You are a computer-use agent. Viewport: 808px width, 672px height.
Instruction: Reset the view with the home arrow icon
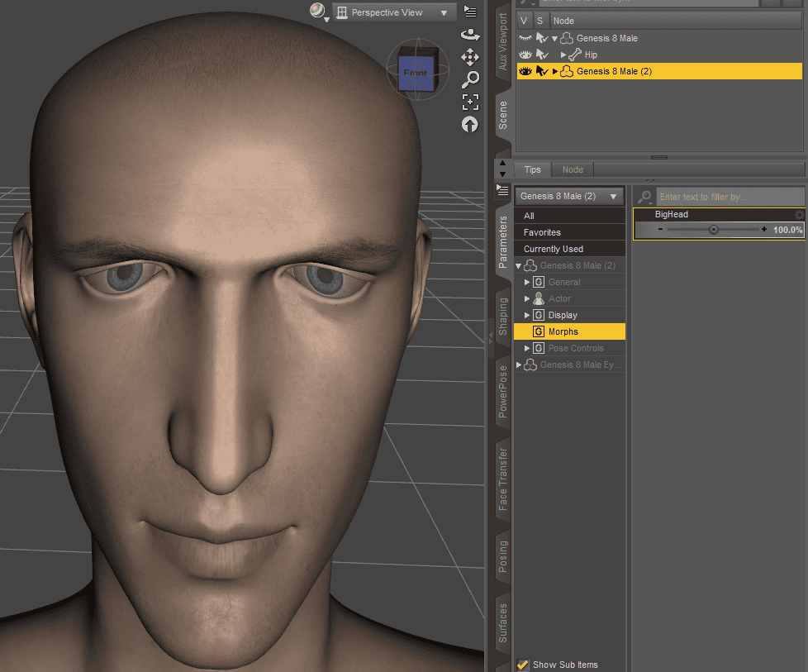[x=470, y=125]
